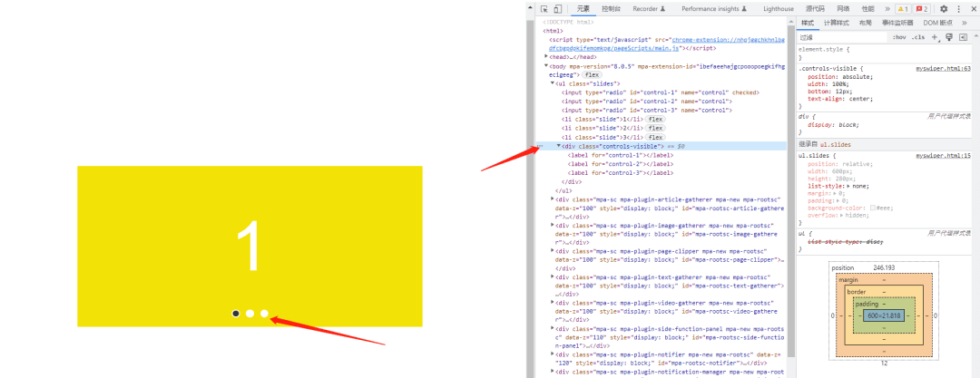980x378 pixels.
Task: Switch to the 元素 tab
Action: pyautogui.click(x=583, y=9)
